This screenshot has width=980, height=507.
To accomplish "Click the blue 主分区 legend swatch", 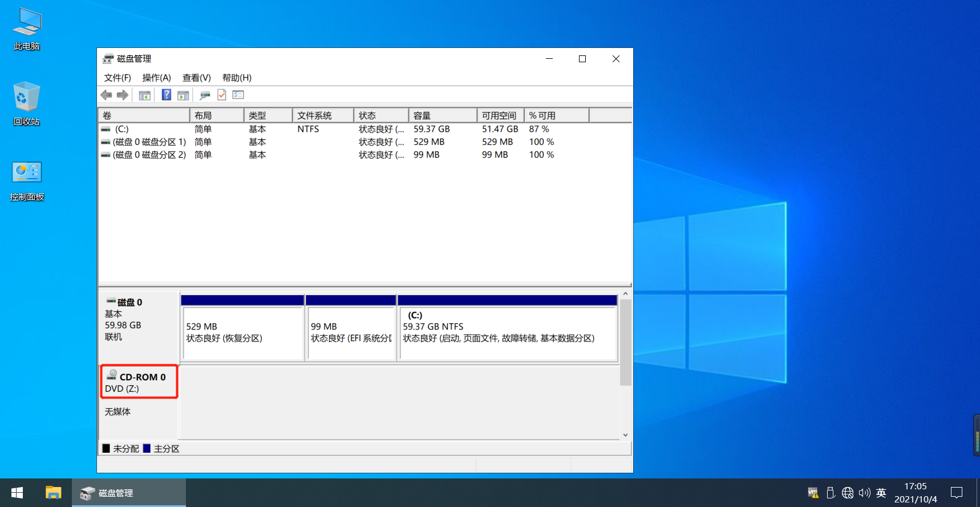I will coord(147,448).
